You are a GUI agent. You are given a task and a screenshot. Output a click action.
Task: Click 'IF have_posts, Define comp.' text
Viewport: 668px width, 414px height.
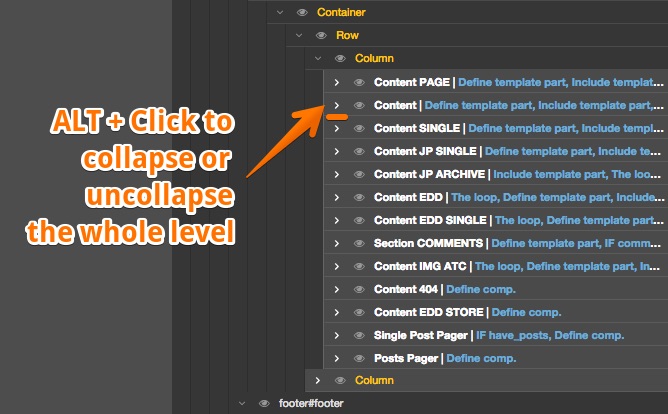[550, 335]
